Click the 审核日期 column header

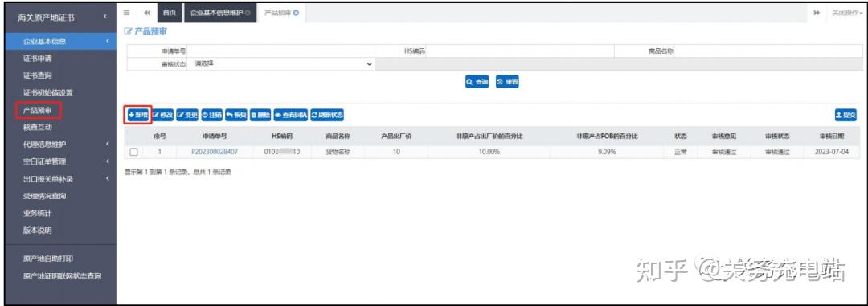[x=833, y=136]
